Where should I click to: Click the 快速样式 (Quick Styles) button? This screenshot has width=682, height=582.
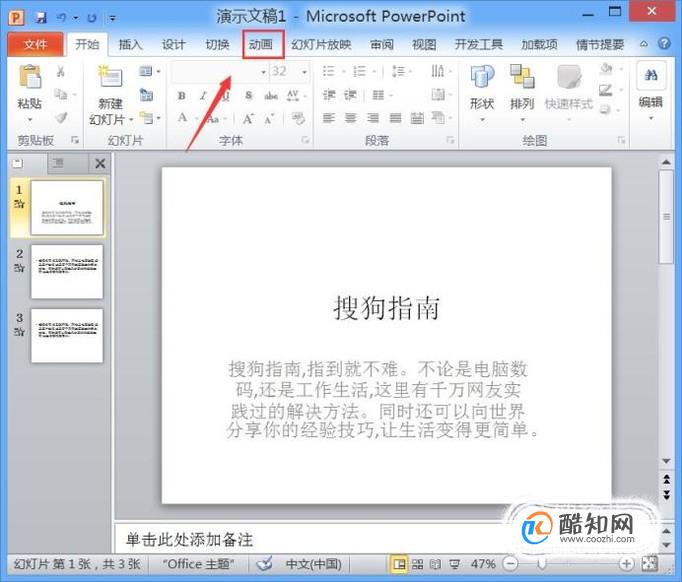[569, 92]
